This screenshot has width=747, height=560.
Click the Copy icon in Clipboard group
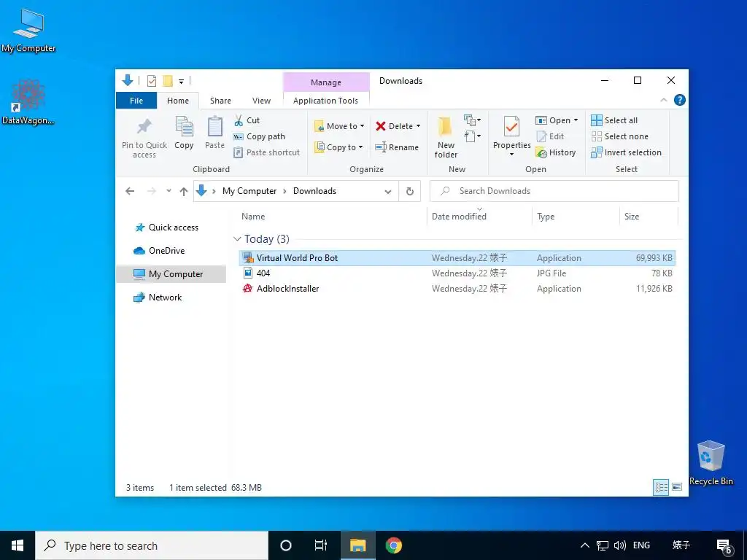click(x=185, y=127)
